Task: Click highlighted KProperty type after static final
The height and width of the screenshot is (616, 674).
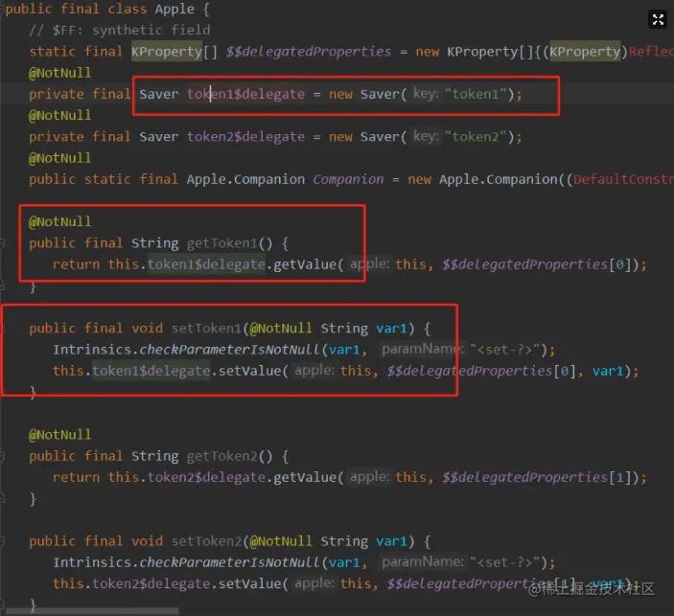Action: point(167,52)
